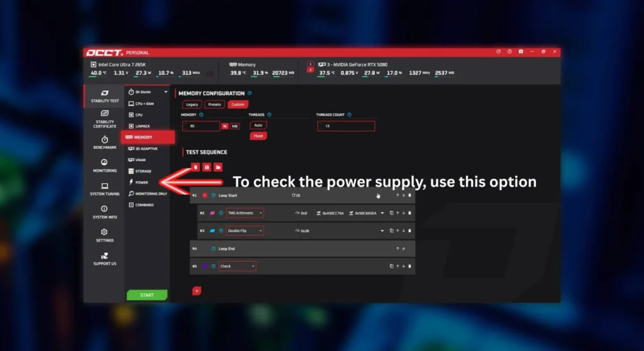Open the TMS Arithmetic test type dropdown
Screen dimensions: 644x351
[245, 213]
